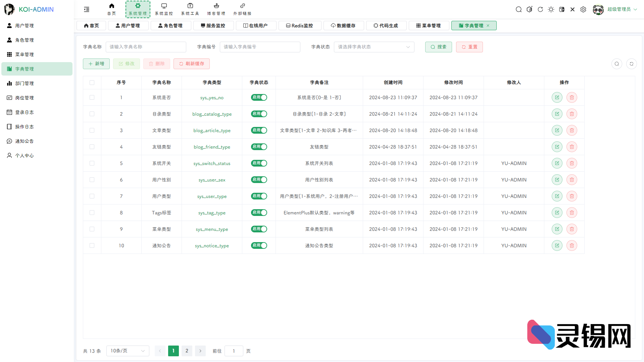Open the 10条/页 page size selector
644x362 pixels.
coord(128,351)
